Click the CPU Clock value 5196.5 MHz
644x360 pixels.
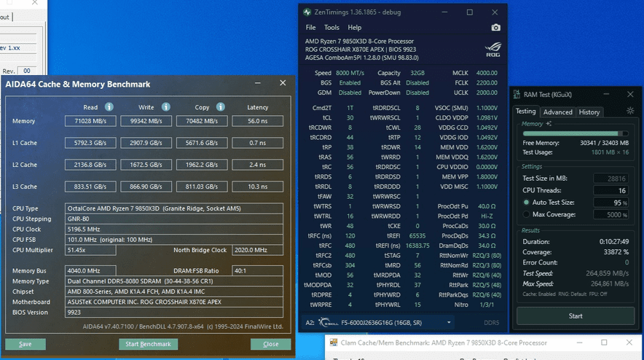[173, 229]
